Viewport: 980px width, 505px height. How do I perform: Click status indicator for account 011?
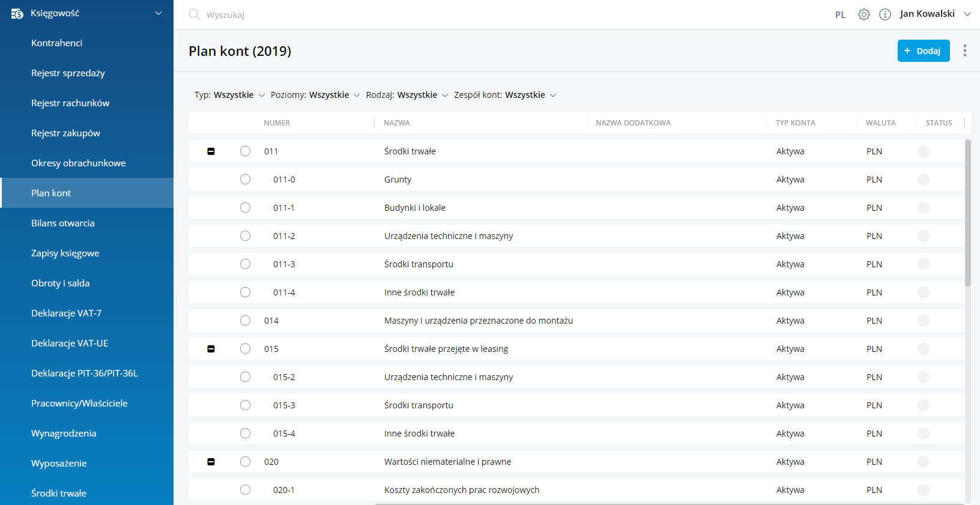(x=923, y=151)
